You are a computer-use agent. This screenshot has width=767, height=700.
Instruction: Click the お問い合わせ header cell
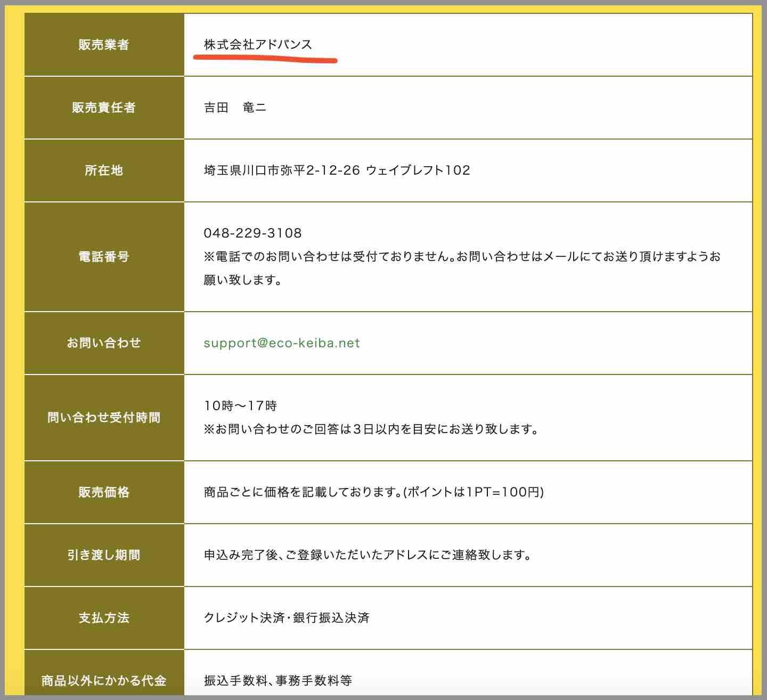coord(104,343)
